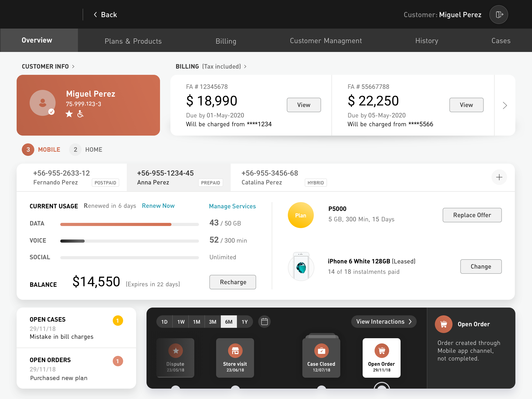This screenshot has width=532, height=399.
Task: Select the 1Y time range
Action: point(245,322)
